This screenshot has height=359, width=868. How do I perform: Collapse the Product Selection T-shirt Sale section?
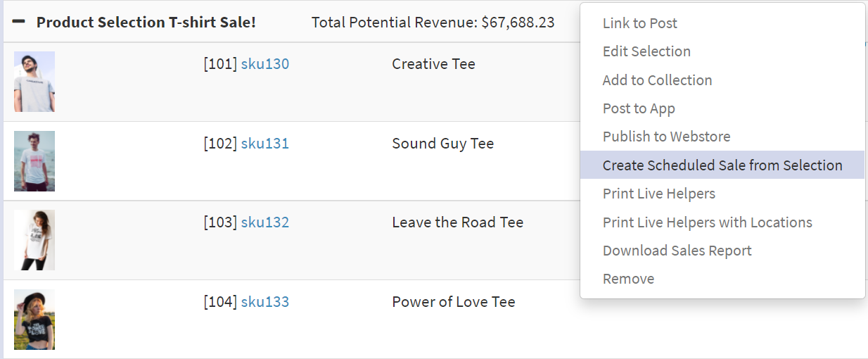click(x=19, y=23)
